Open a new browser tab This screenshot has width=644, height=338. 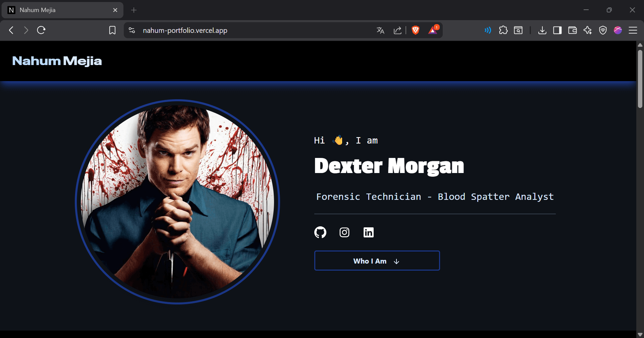pyautogui.click(x=134, y=10)
